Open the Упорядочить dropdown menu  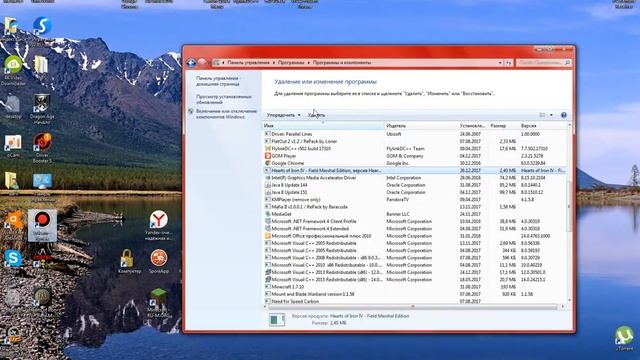coord(283,115)
